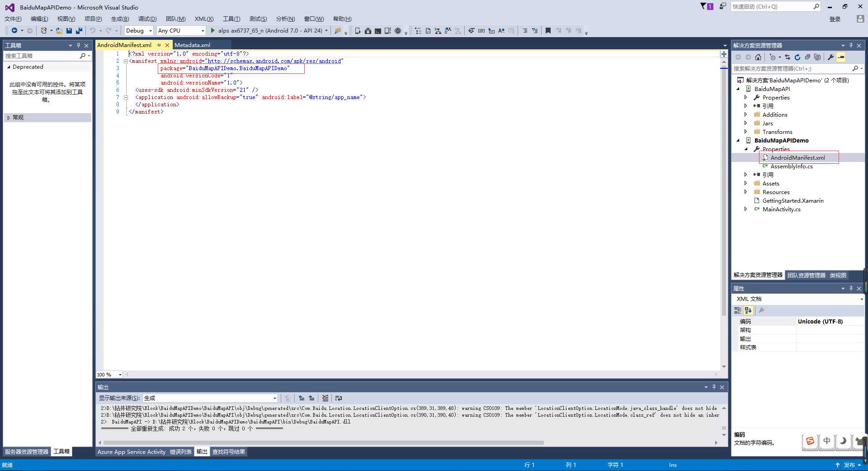
Task: Click the New Project toolbar icon
Action: point(43,30)
